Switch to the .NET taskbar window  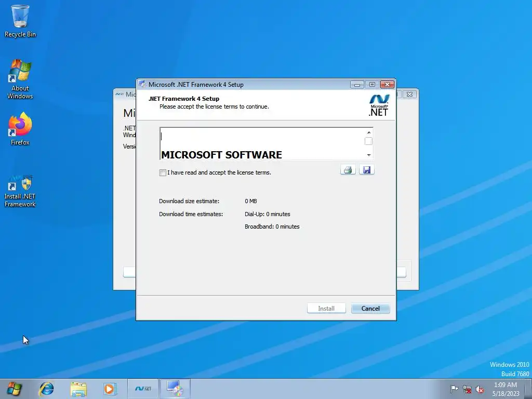[x=143, y=389]
